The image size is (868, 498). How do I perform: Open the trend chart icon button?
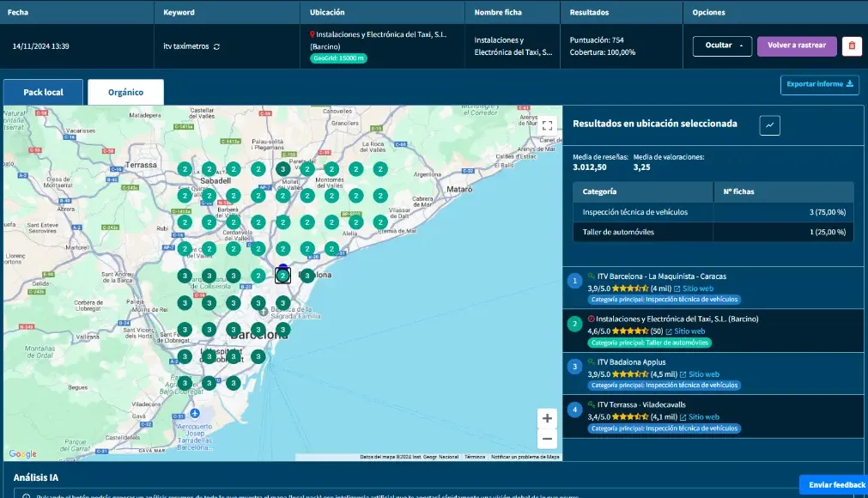[769, 125]
